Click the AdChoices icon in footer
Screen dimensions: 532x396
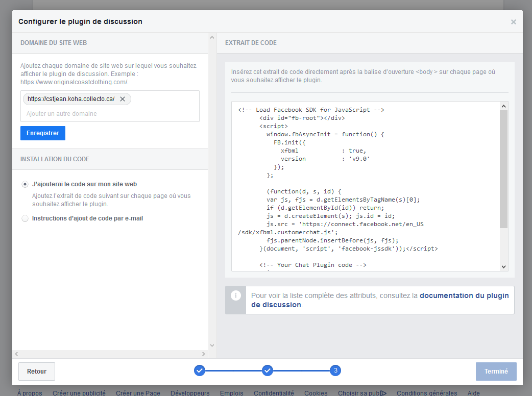[x=383, y=393]
